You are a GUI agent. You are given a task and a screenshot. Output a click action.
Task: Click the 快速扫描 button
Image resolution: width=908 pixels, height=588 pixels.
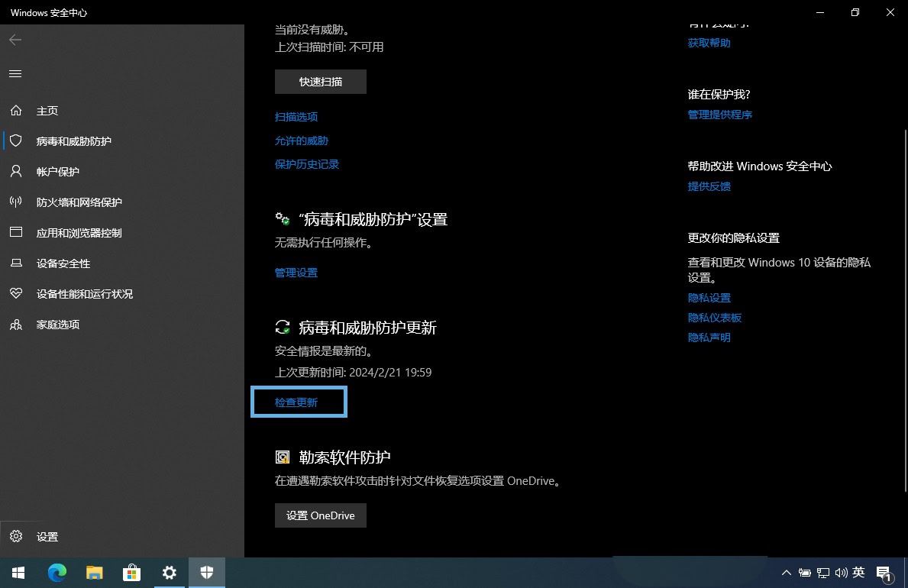point(321,82)
